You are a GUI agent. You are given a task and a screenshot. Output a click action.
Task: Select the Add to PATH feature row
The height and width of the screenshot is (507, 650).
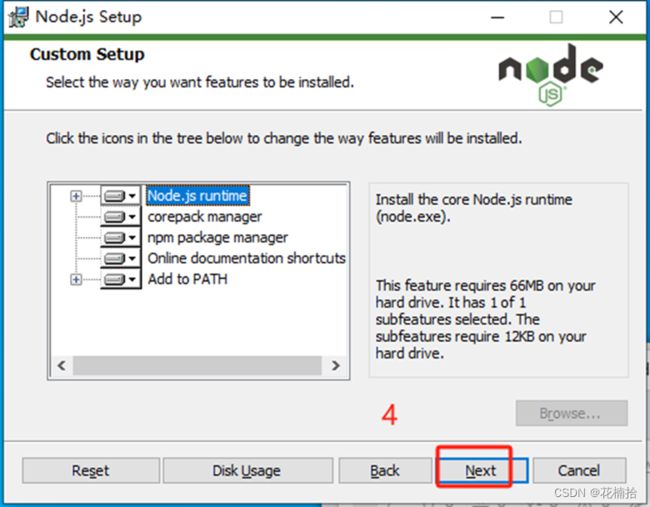[187, 279]
